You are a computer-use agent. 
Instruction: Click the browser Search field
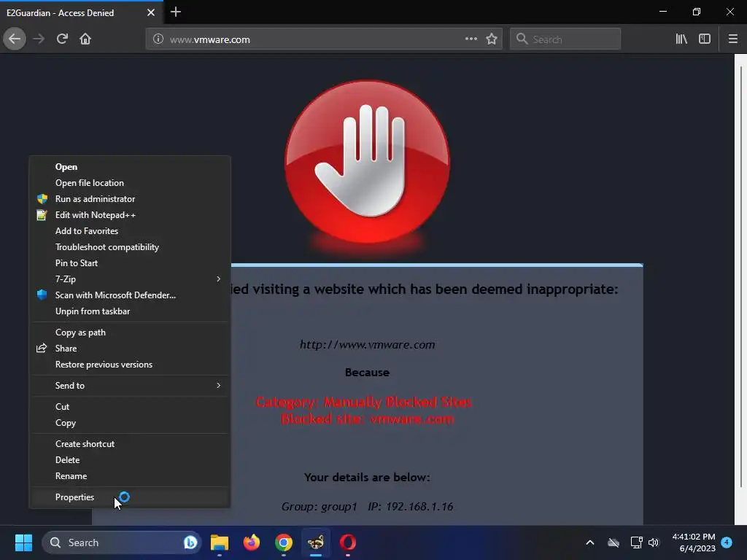565,39
